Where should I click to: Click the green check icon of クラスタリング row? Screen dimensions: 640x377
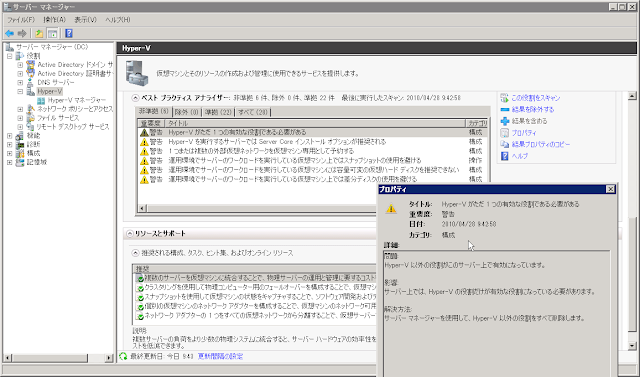tap(140, 288)
